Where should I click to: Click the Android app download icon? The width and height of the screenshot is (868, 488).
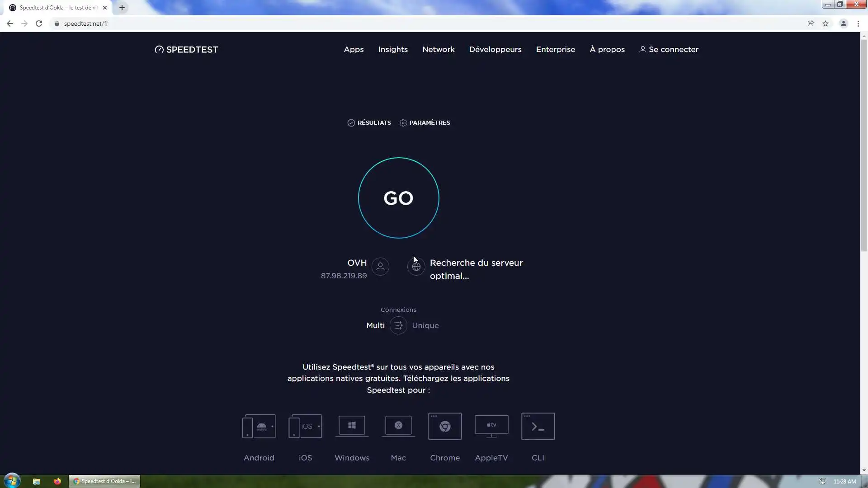coord(259,426)
